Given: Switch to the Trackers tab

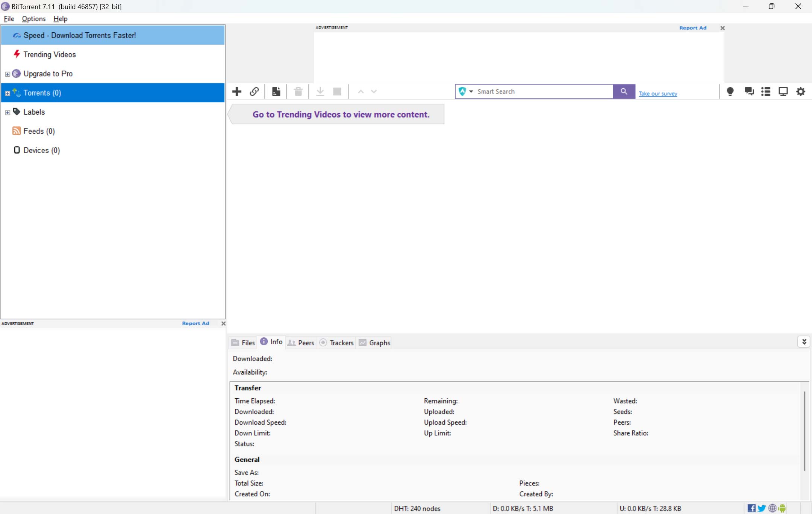Looking at the screenshot, I should click(x=337, y=343).
